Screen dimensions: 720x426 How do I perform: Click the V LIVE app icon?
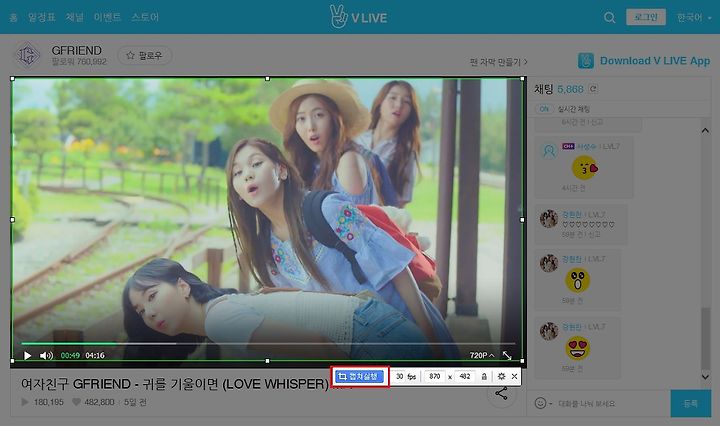pos(585,61)
